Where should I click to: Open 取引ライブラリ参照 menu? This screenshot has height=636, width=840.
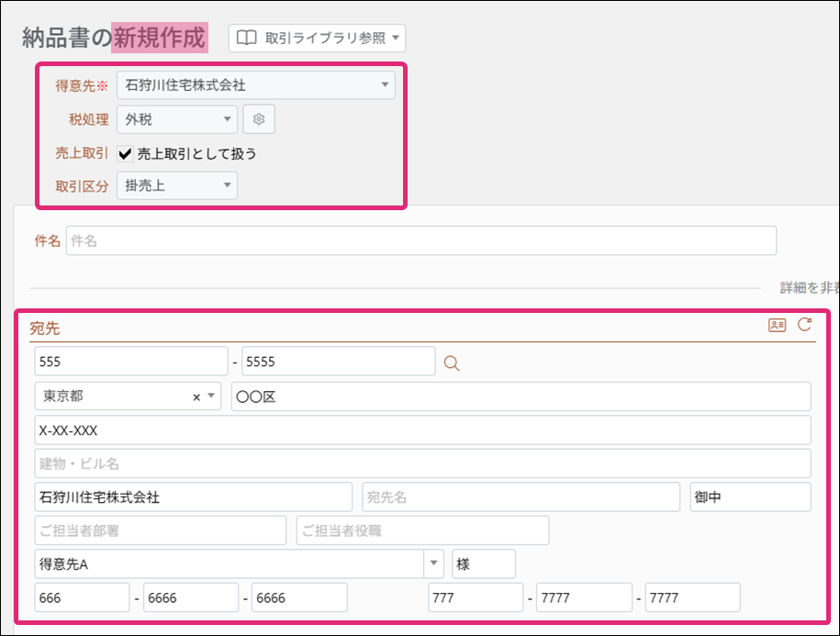click(317, 39)
